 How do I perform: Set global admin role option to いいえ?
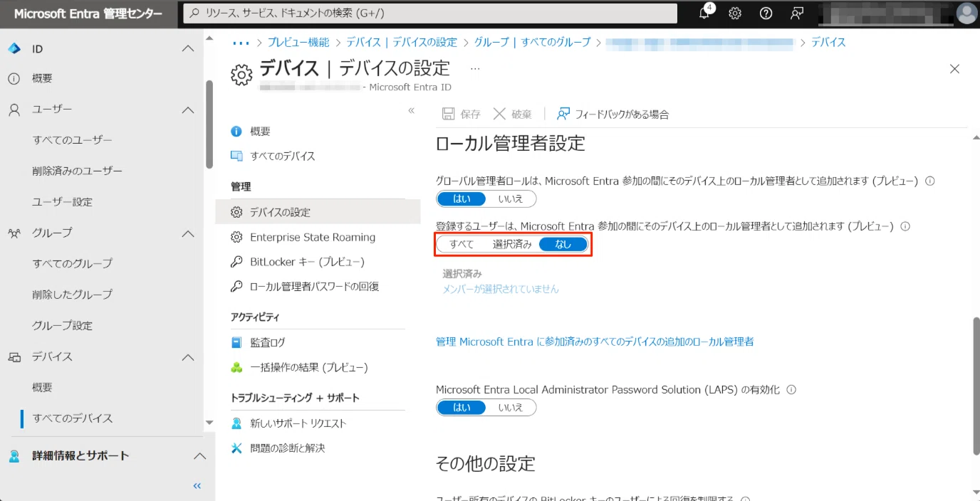[x=511, y=199]
